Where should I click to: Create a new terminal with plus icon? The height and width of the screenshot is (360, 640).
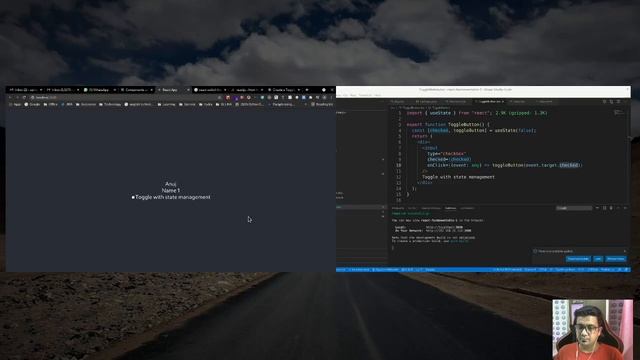click(597, 208)
